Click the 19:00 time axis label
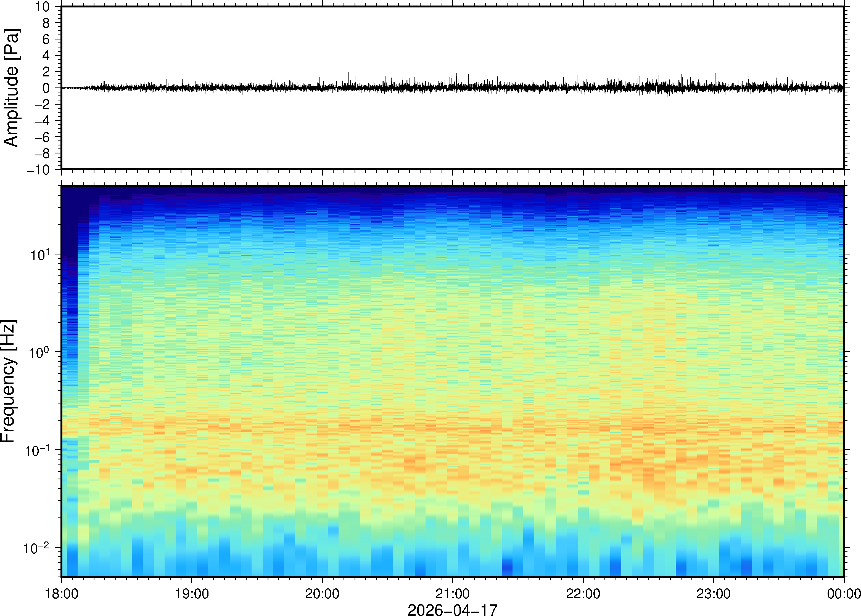Viewport: 861px width, 616px height. (x=192, y=594)
